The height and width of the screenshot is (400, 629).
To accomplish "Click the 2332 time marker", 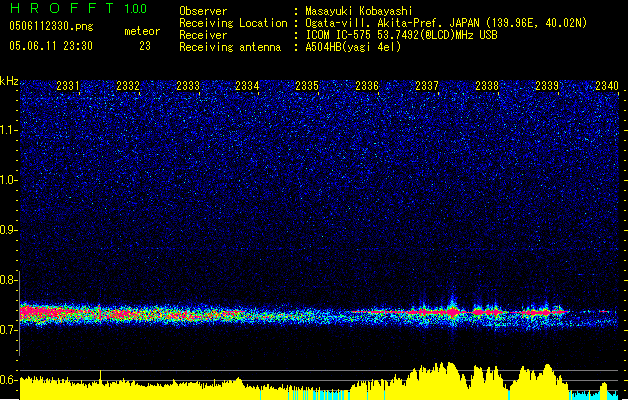I will click(x=128, y=85).
